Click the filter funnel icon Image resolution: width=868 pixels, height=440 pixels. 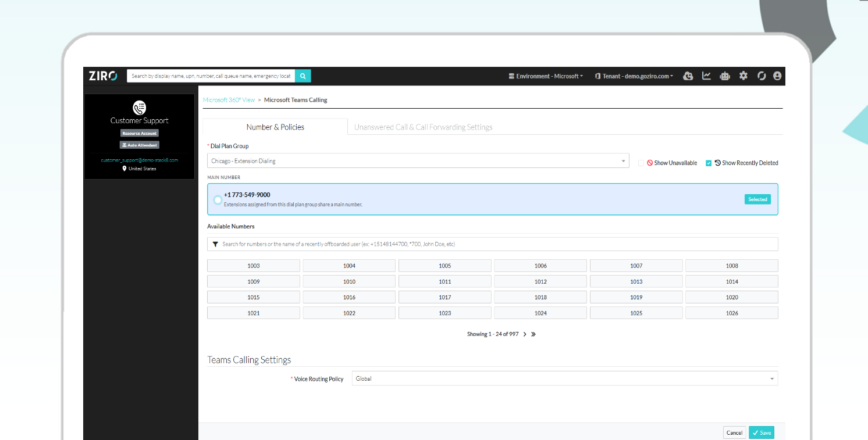coord(215,244)
